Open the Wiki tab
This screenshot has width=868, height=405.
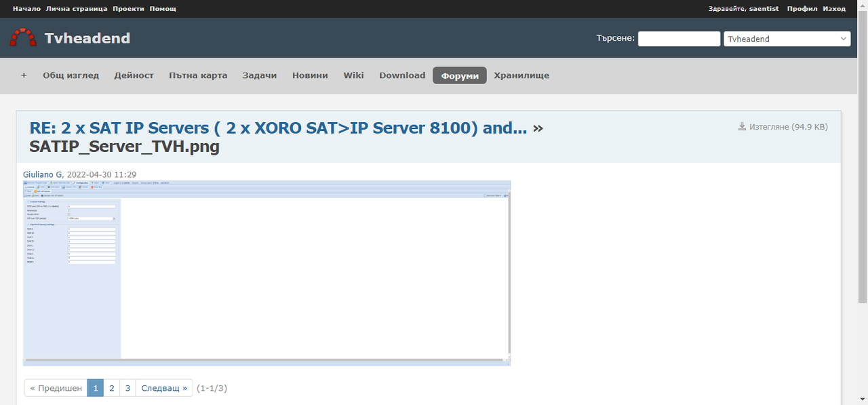point(354,75)
